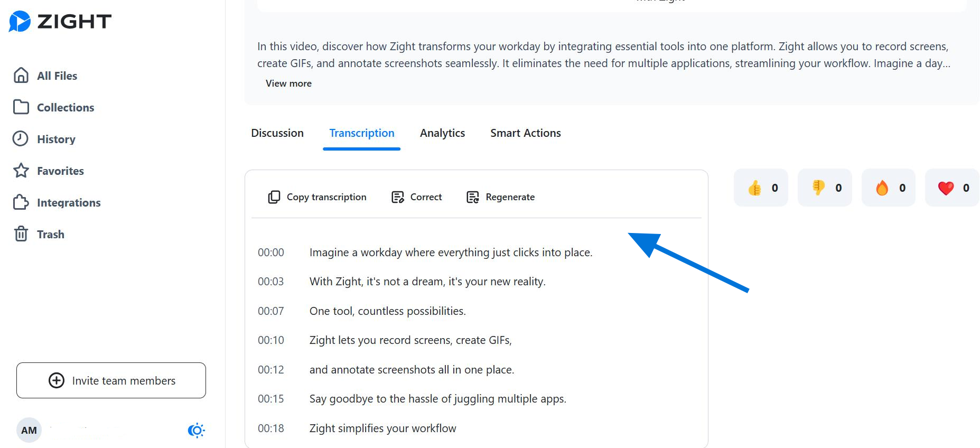Toggle the red heart reaction

[x=951, y=188]
